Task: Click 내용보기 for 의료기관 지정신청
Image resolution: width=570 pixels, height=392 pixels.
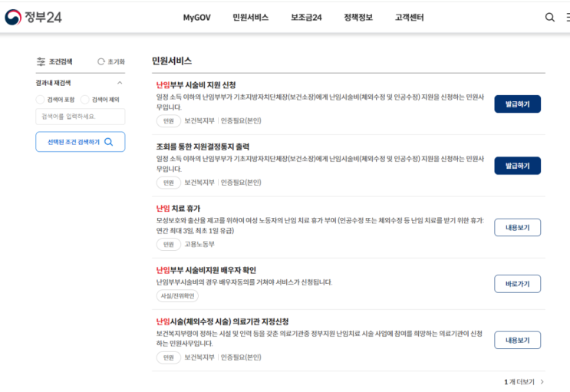Action: tap(517, 341)
